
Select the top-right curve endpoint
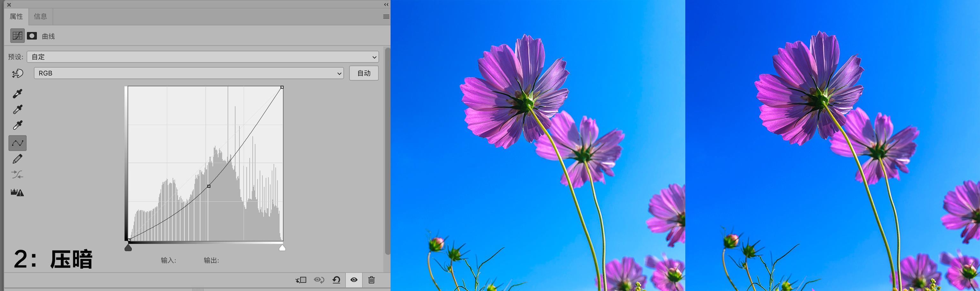[282, 87]
